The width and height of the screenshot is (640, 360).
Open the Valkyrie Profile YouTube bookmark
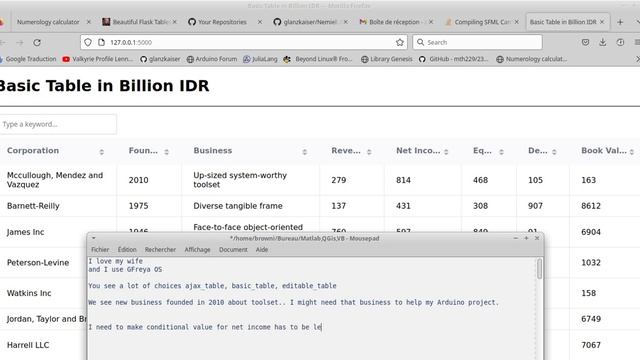pyautogui.click(x=98, y=59)
